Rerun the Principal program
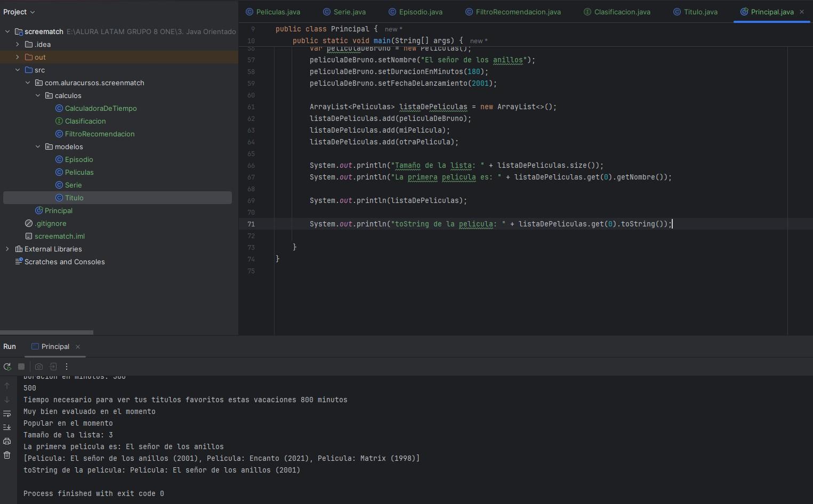Image resolution: width=813 pixels, height=504 pixels. [x=7, y=367]
